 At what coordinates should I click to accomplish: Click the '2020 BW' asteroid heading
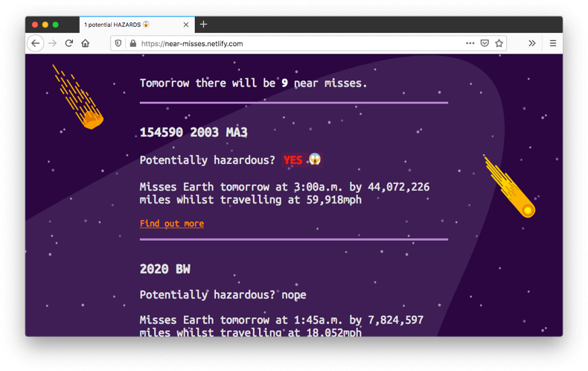click(165, 269)
